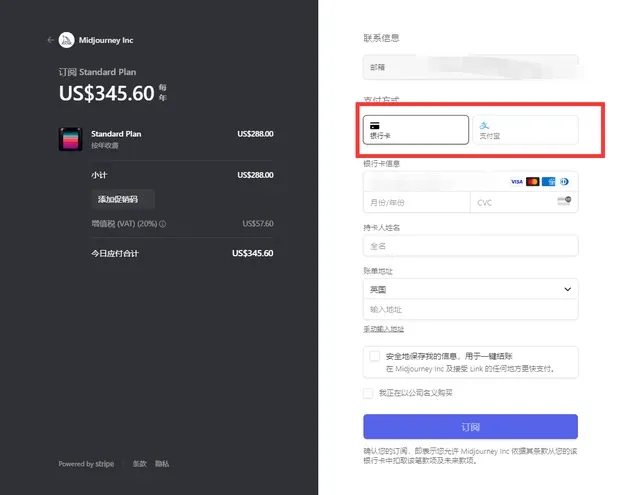The width and height of the screenshot is (640, 495).
Task: Click the American Express card icon
Action: [x=548, y=181]
